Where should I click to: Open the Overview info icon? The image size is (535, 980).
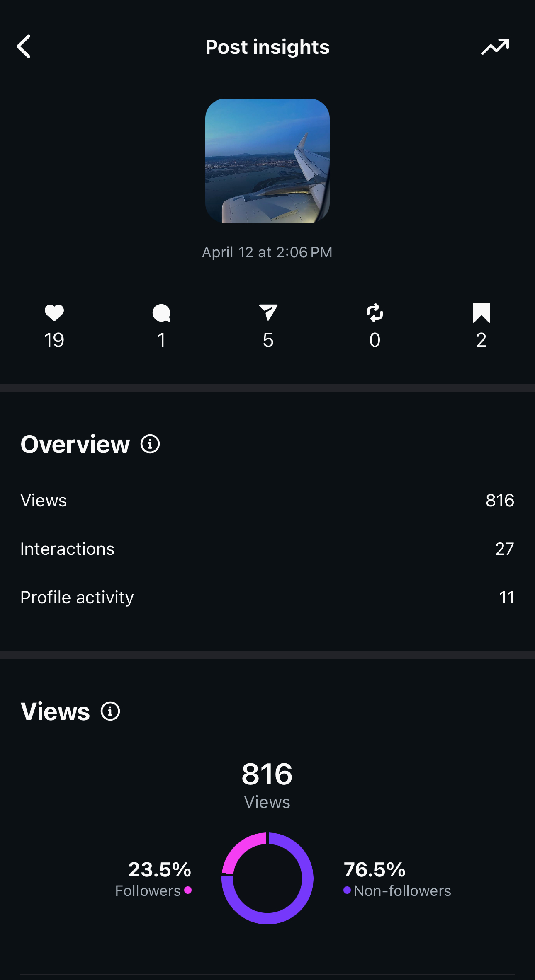[x=150, y=444]
